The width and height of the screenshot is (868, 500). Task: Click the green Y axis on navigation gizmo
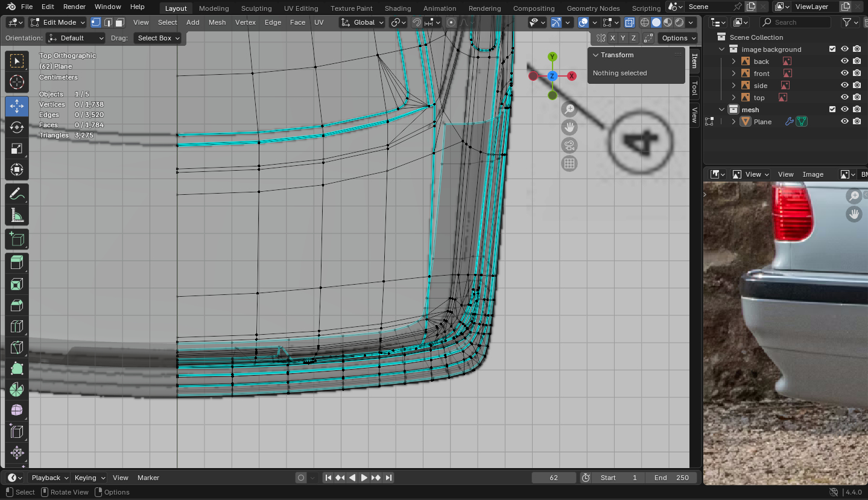(x=553, y=57)
